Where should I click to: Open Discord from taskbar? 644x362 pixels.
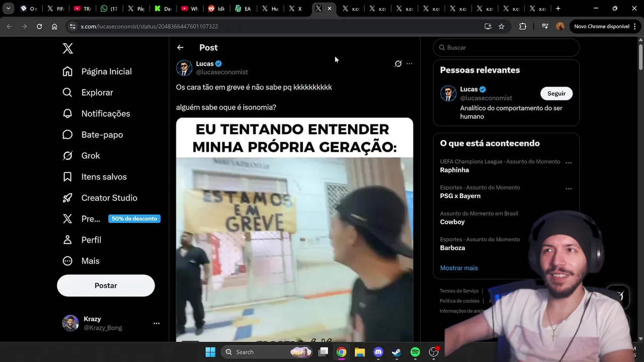click(x=378, y=352)
